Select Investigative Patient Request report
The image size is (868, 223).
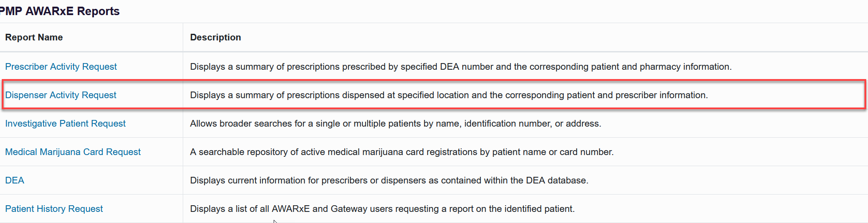pos(65,123)
